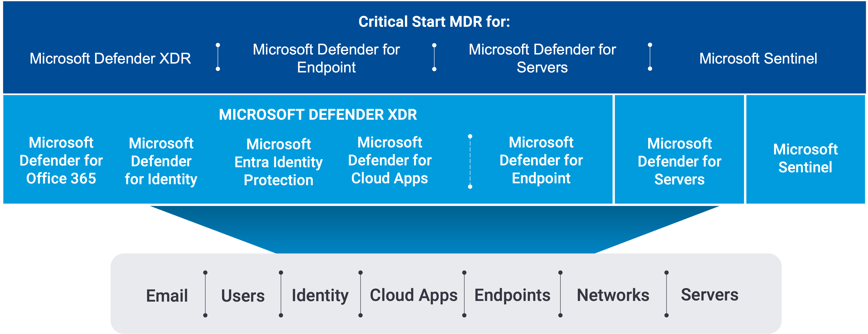Select the bold 'Microsoft Defender for Servers' box

point(679,150)
